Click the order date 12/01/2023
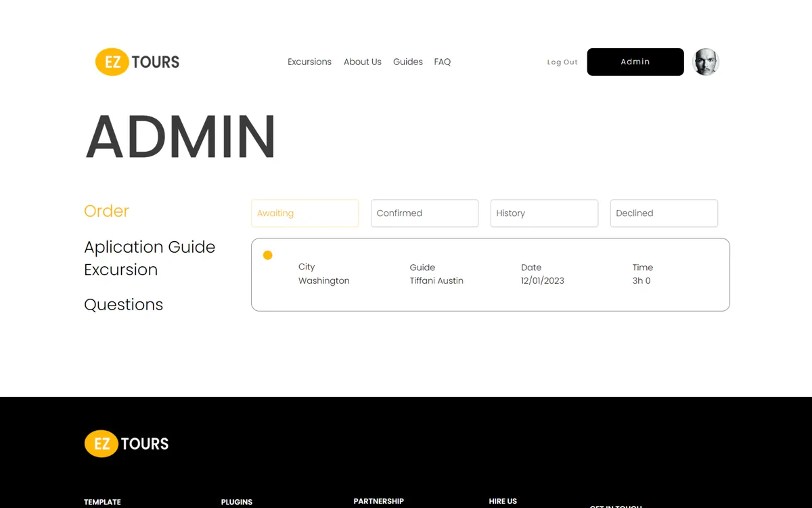Image resolution: width=812 pixels, height=508 pixels. click(x=543, y=280)
